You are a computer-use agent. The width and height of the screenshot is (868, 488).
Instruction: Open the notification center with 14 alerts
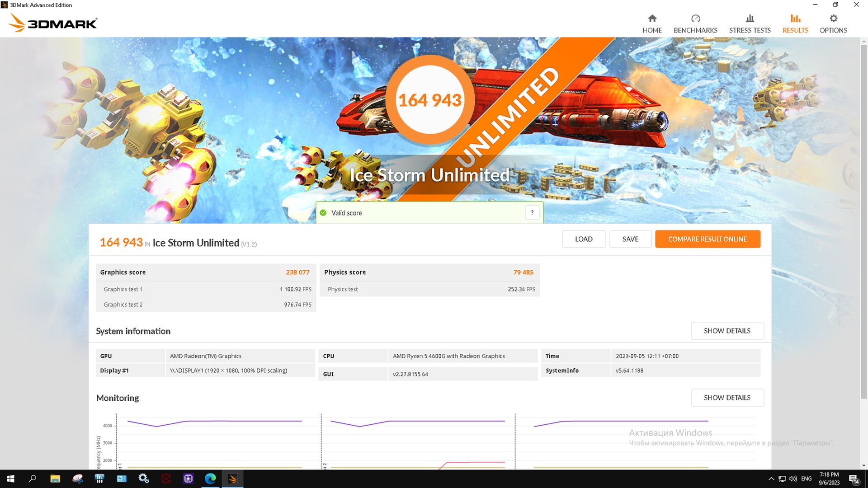[854, 479]
